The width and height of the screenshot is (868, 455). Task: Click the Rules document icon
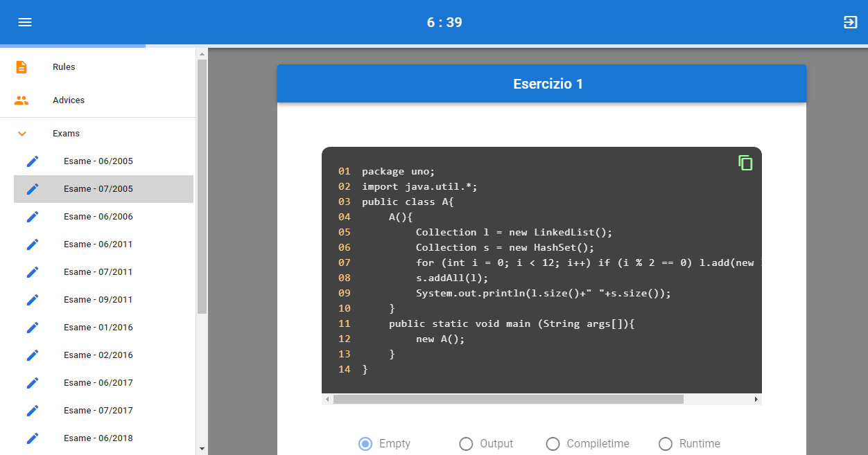21,67
